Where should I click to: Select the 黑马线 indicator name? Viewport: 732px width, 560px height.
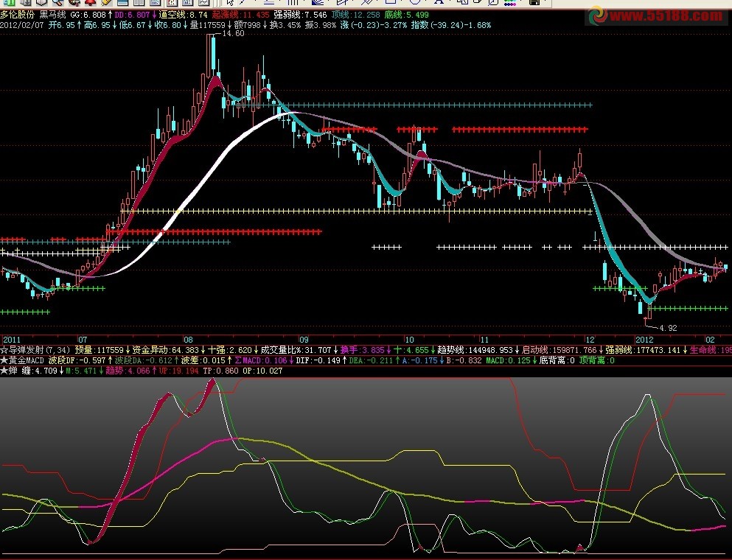click(x=53, y=15)
